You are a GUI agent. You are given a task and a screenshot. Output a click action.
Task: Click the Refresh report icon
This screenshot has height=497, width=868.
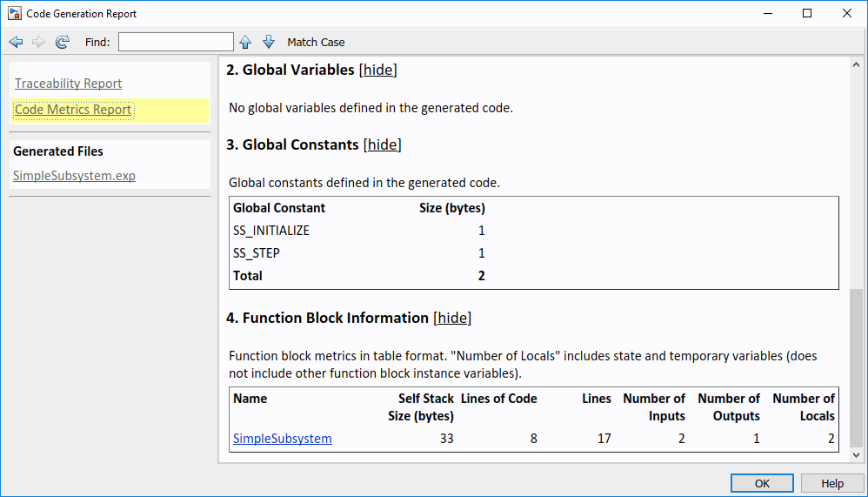(63, 42)
